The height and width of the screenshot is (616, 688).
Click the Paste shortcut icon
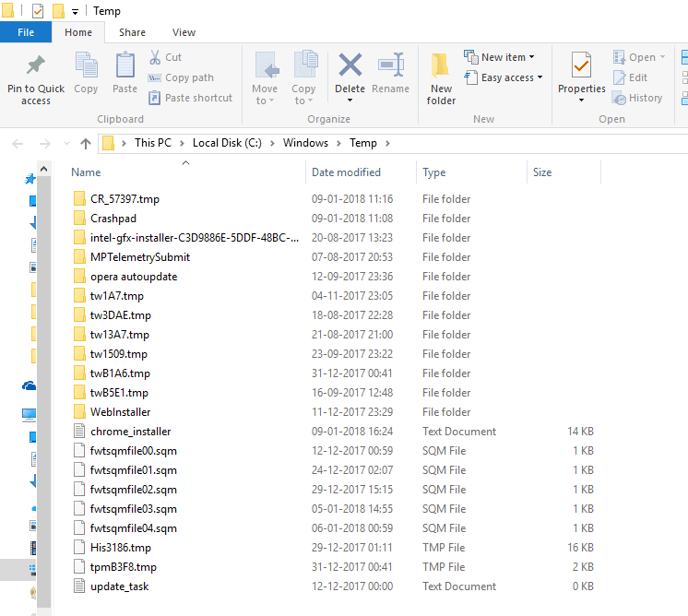154,98
